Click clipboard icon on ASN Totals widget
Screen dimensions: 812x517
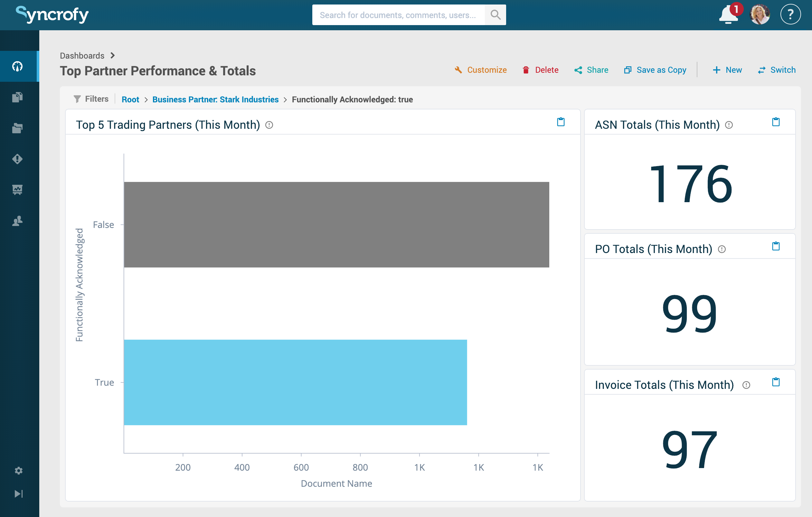pos(776,122)
